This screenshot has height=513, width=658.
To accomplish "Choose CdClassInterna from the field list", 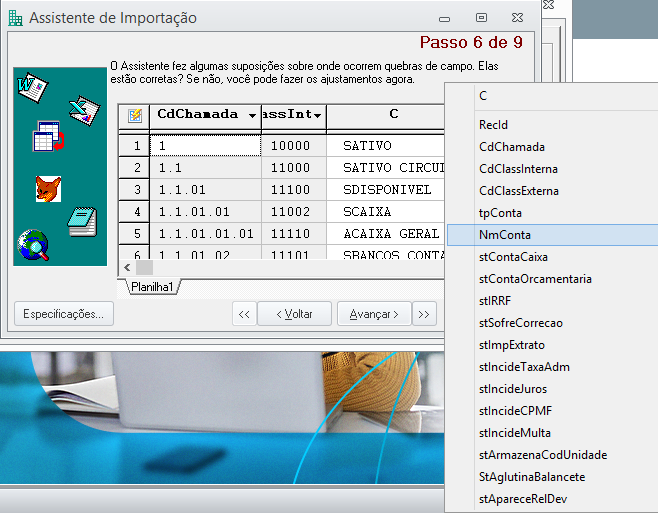I will [x=551, y=169].
